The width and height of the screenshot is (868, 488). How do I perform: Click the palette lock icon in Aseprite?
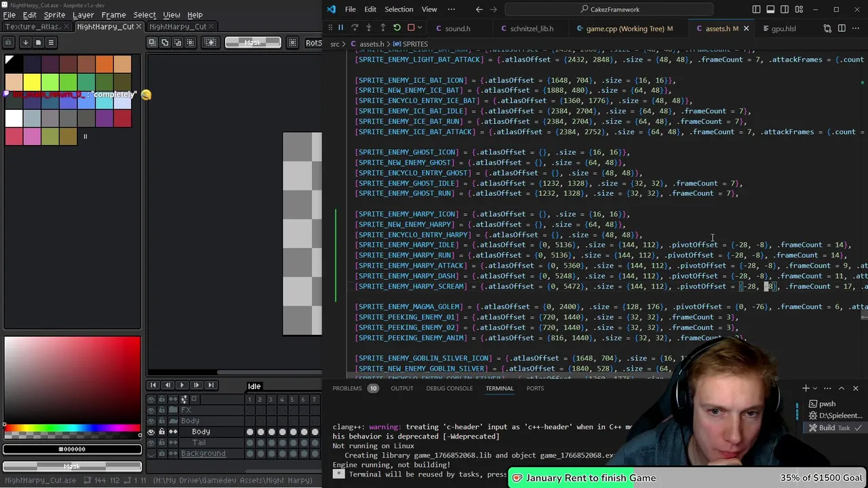[8, 42]
